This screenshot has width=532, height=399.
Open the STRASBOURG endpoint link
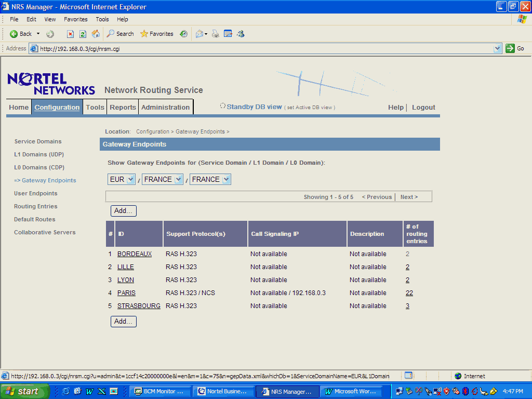tap(139, 306)
